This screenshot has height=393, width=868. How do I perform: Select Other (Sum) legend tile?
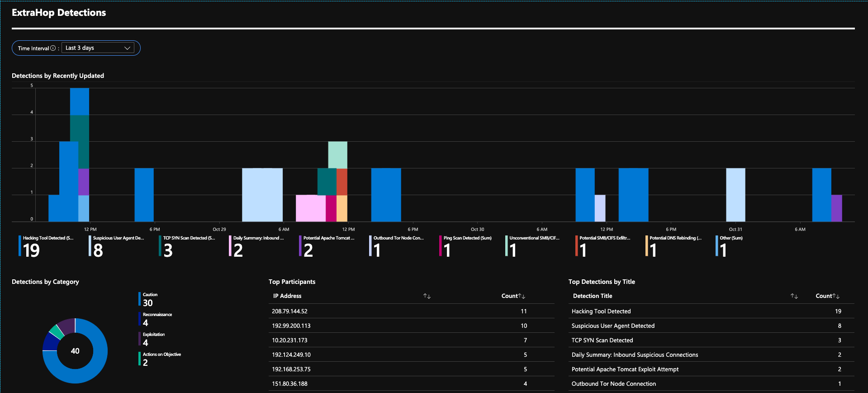click(729, 246)
